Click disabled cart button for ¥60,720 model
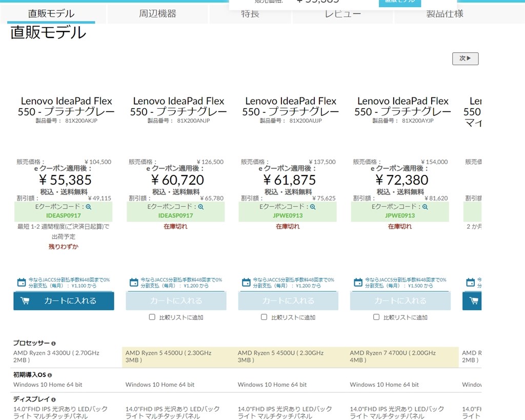The image size is (525, 420). (x=176, y=301)
